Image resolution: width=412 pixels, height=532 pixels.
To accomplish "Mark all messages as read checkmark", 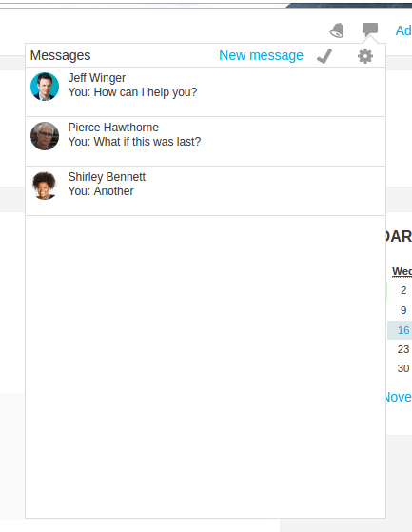I will (x=324, y=56).
